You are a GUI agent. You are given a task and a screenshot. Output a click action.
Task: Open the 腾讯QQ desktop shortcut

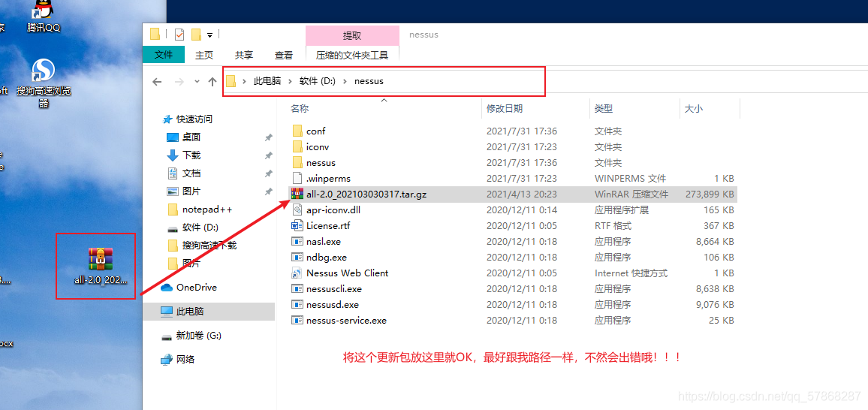click(x=44, y=17)
